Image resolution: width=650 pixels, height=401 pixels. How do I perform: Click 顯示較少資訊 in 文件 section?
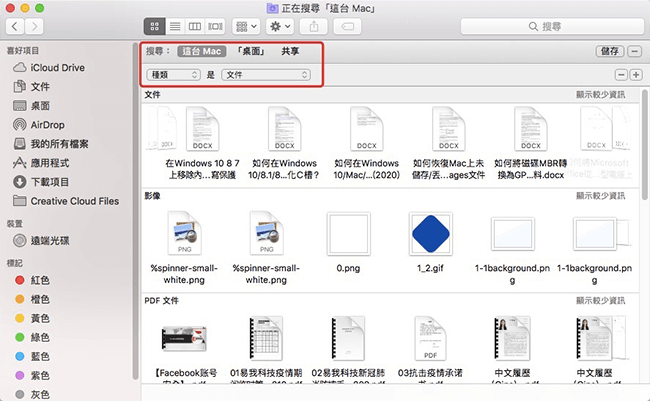pos(601,95)
